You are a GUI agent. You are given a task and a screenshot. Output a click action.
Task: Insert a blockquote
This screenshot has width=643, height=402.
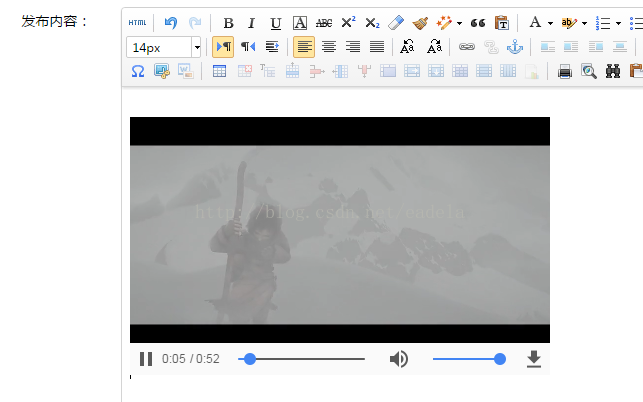coord(478,23)
